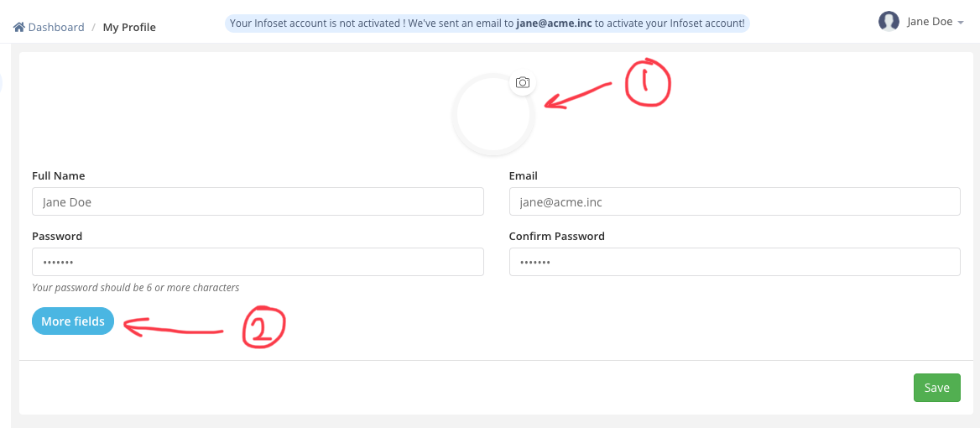
Task: Click the password length hint text
Action: pyautogui.click(x=136, y=288)
